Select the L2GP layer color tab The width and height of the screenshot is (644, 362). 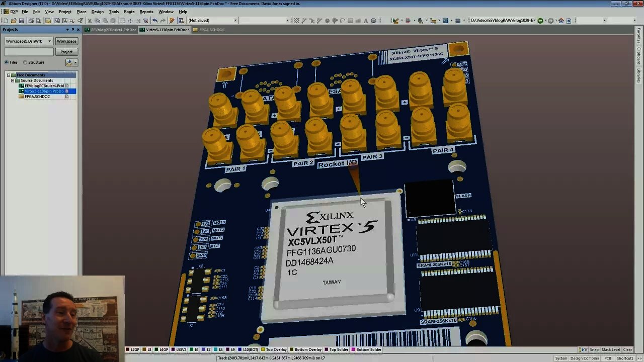pos(133,349)
